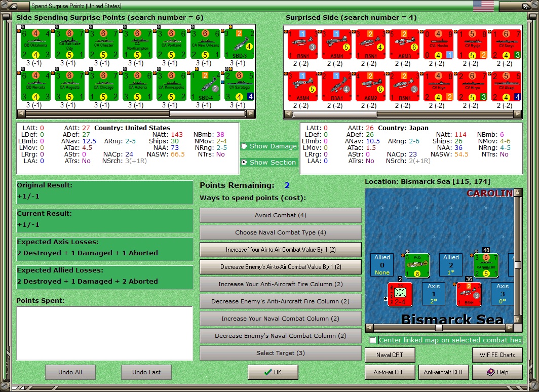Select the SBD-4 aircraft counter

[206, 86]
